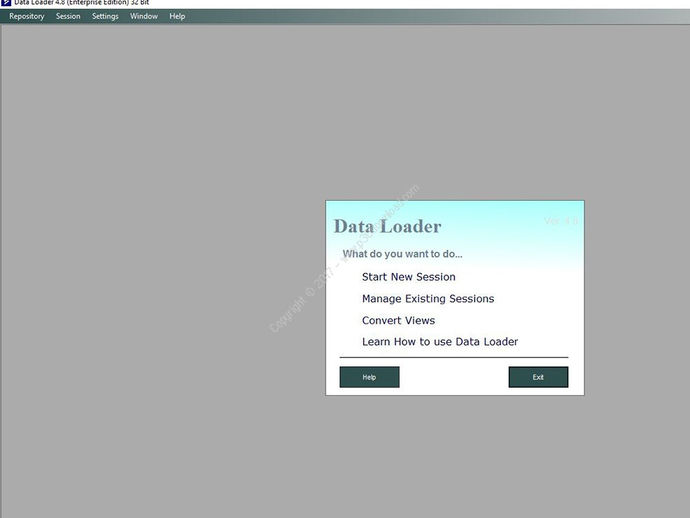Open the Session menu
Screen dimensions: 690x518
(68, 16)
